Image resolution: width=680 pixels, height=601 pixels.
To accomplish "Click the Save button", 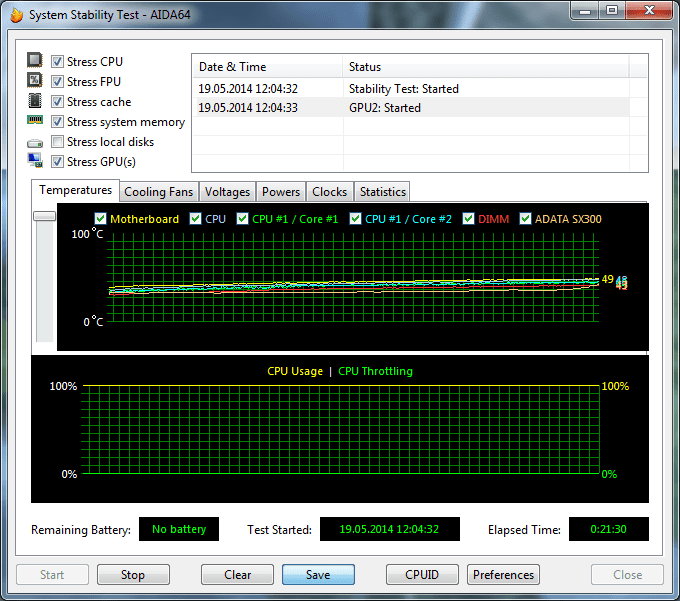I will [318, 575].
